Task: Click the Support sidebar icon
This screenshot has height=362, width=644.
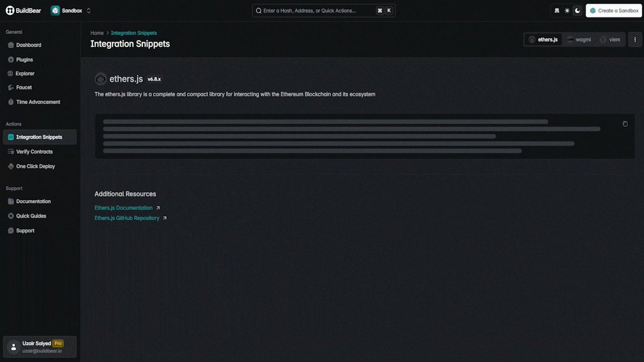Action: click(x=11, y=231)
